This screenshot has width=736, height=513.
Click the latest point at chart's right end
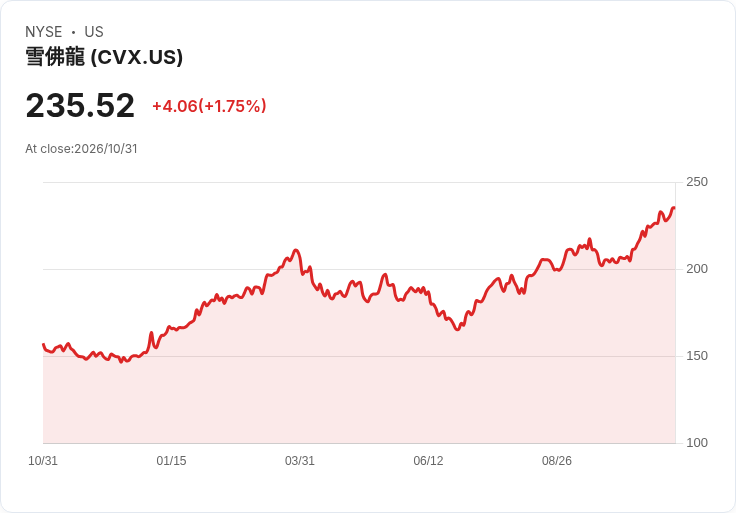tap(674, 208)
